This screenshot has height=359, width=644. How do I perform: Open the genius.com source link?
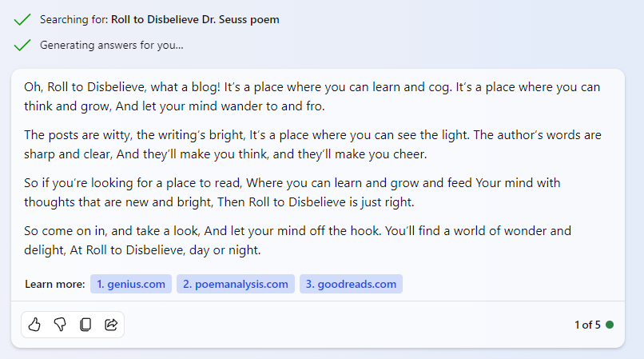131,284
